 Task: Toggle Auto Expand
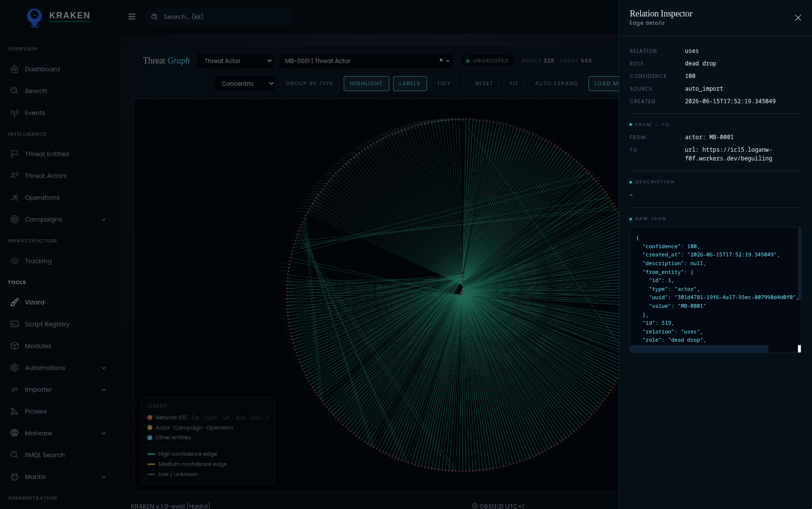pos(556,83)
